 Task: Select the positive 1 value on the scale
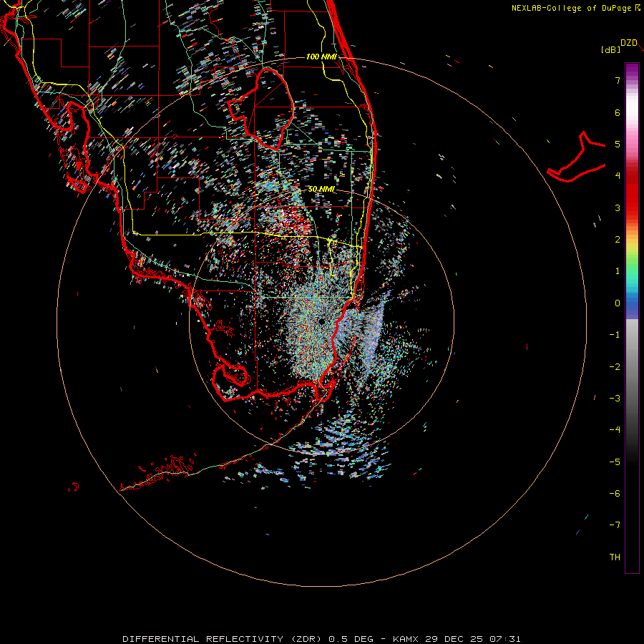coord(618,271)
